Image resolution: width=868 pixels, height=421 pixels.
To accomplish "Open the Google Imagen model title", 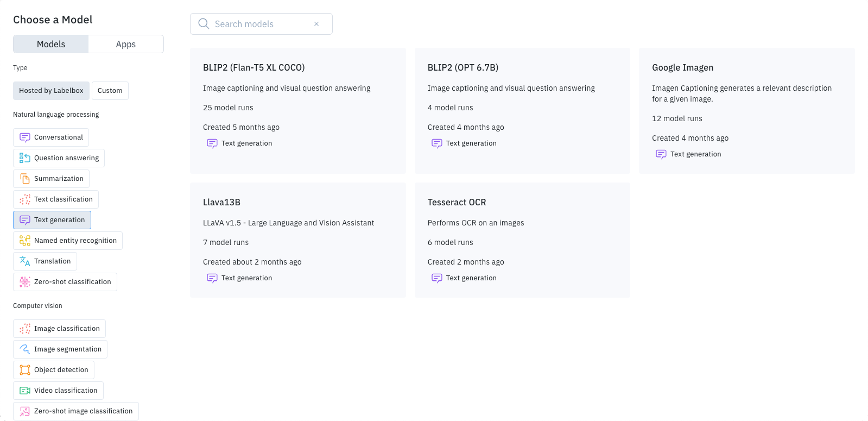I will click(x=683, y=68).
